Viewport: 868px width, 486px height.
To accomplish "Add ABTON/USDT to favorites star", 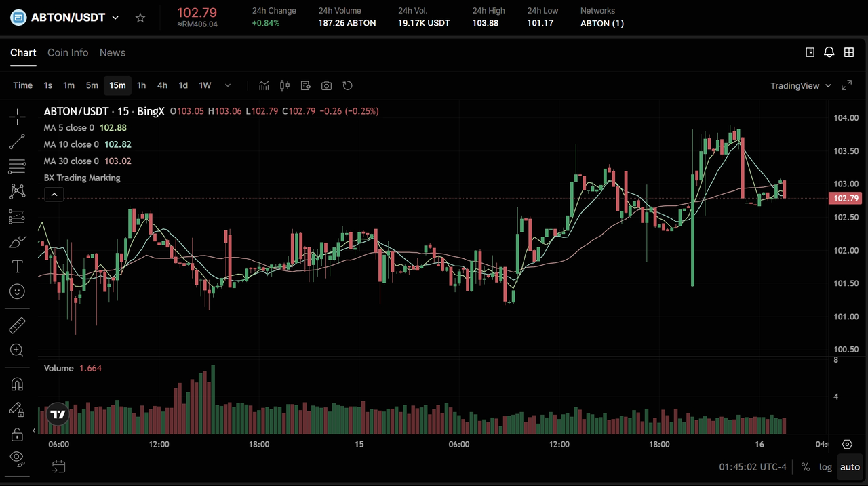I will tap(140, 18).
